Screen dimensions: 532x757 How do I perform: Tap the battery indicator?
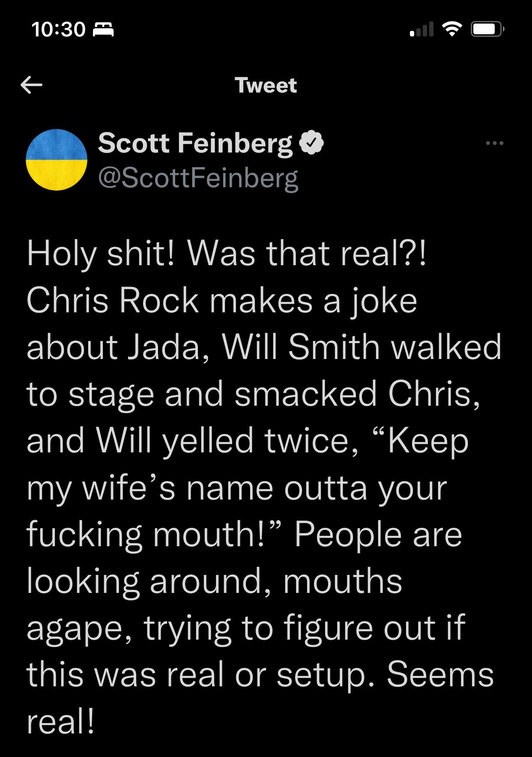click(487, 29)
